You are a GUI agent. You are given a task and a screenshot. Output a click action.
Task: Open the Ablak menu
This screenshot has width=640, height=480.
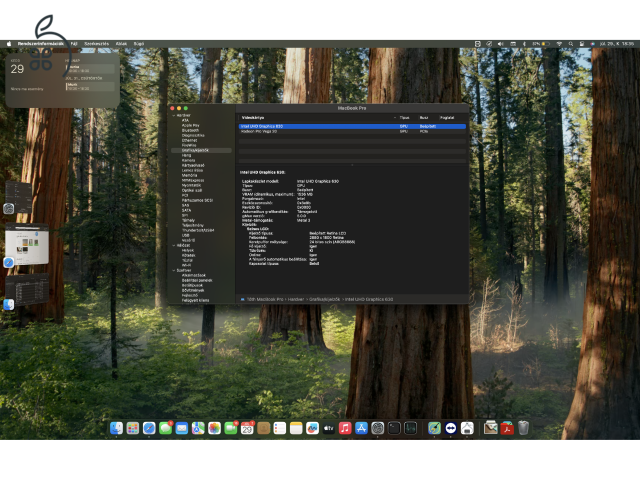[121, 44]
